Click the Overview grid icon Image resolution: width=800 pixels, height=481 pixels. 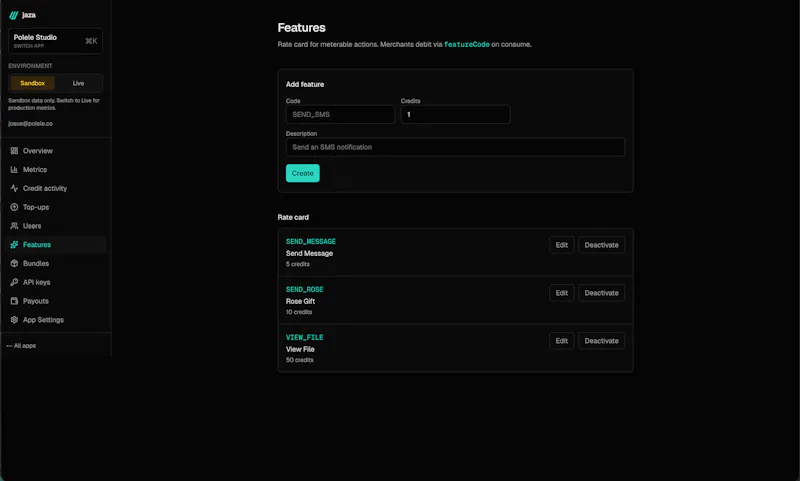tap(14, 151)
